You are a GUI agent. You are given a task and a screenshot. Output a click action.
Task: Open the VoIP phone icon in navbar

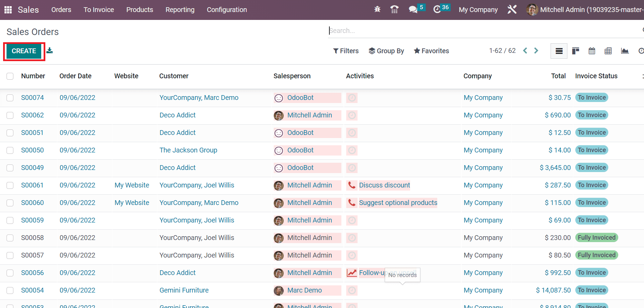tap(395, 10)
